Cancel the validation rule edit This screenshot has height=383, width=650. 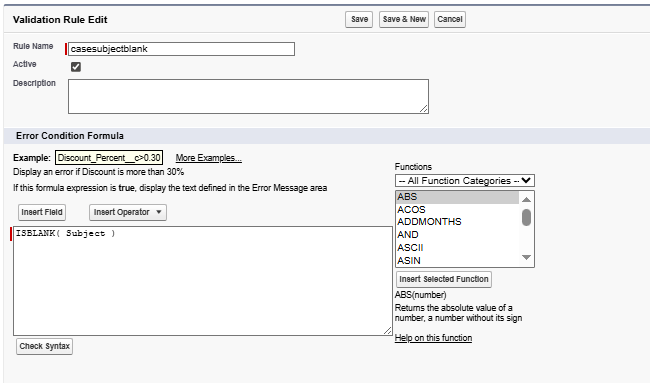tap(450, 19)
